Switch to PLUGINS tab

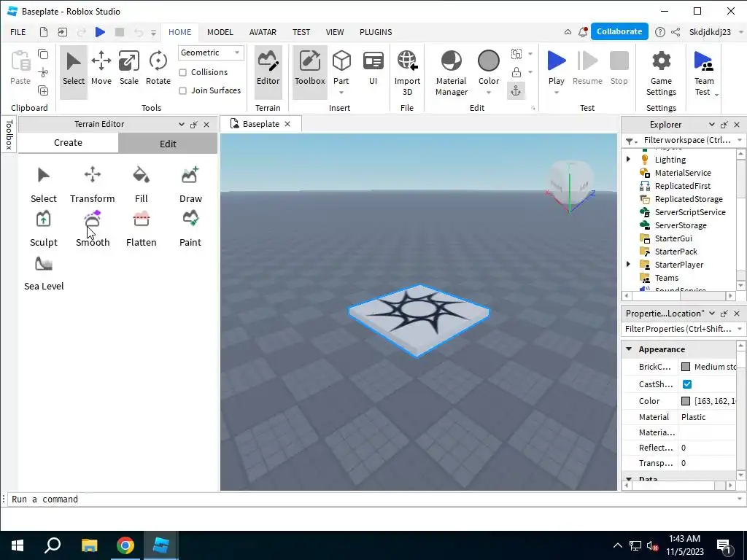pyautogui.click(x=376, y=32)
